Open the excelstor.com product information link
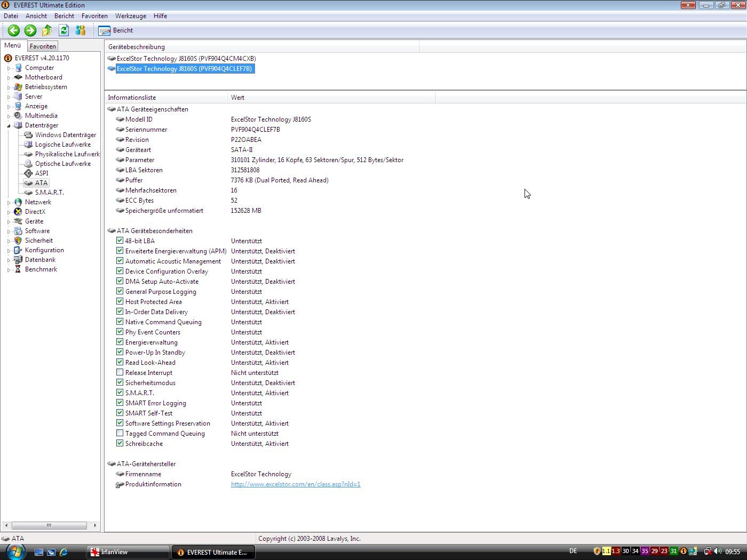The image size is (747, 560). pos(295,484)
